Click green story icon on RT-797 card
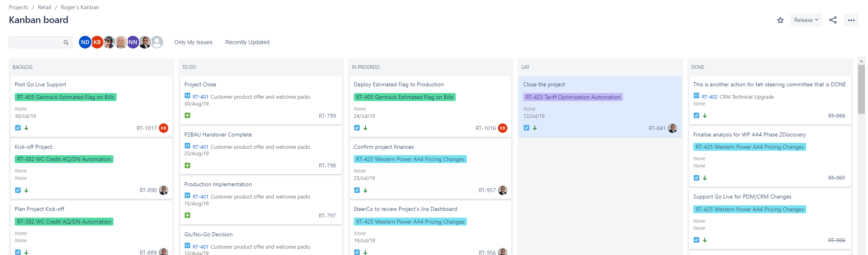The height and width of the screenshot is (255, 868). pyautogui.click(x=187, y=215)
